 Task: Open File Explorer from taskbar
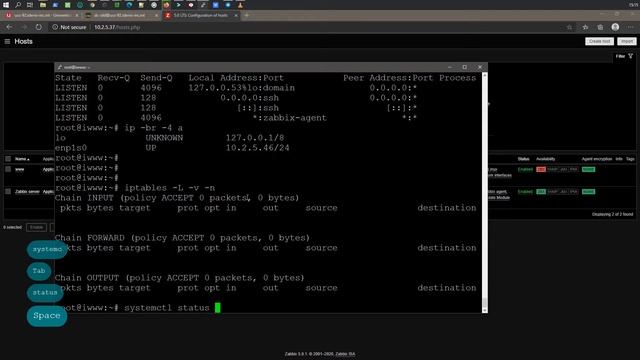[x=42, y=5]
